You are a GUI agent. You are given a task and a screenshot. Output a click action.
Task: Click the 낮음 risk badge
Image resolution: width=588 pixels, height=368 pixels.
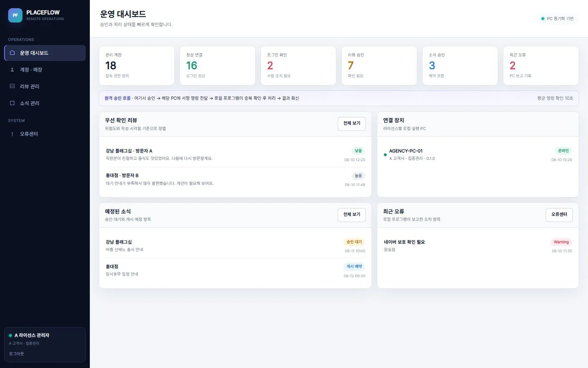click(358, 151)
